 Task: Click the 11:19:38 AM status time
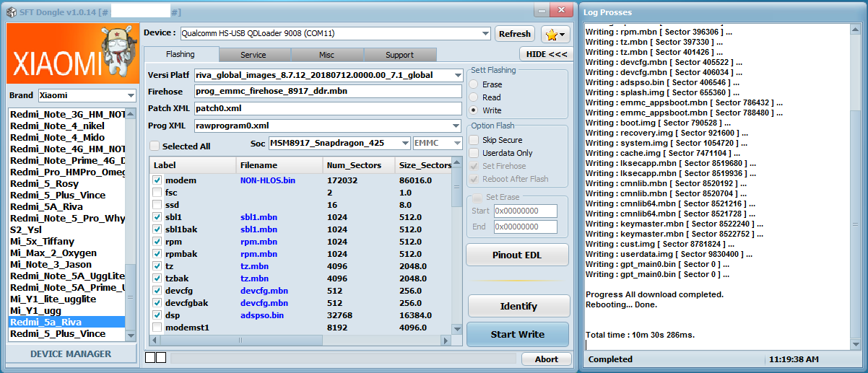coord(794,359)
